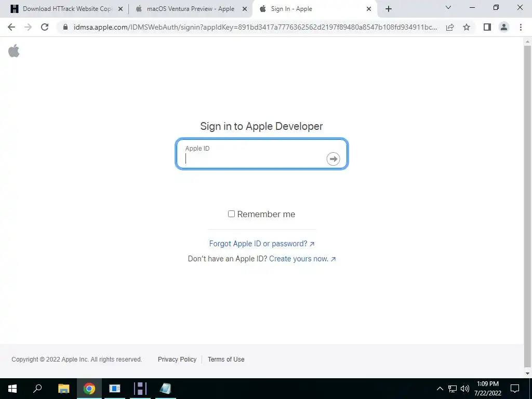Minimize the Chrome window
The image size is (532, 399).
(x=472, y=7)
